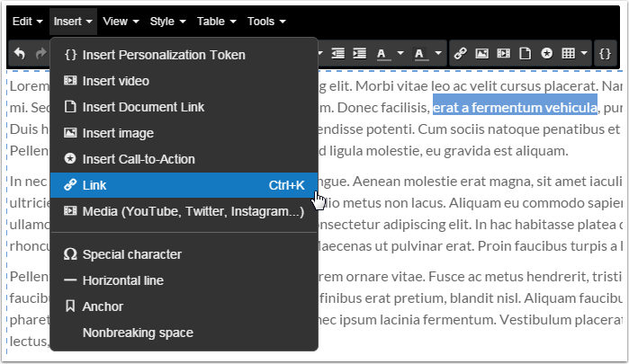Click the insert video toolbar icon
The width and height of the screenshot is (629, 364).
(503, 53)
